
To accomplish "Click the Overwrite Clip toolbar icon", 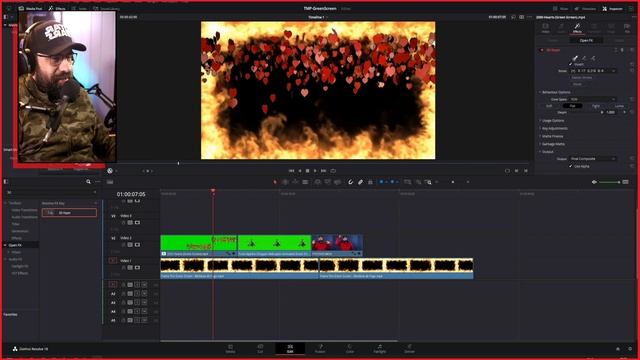I will click(327, 182).
